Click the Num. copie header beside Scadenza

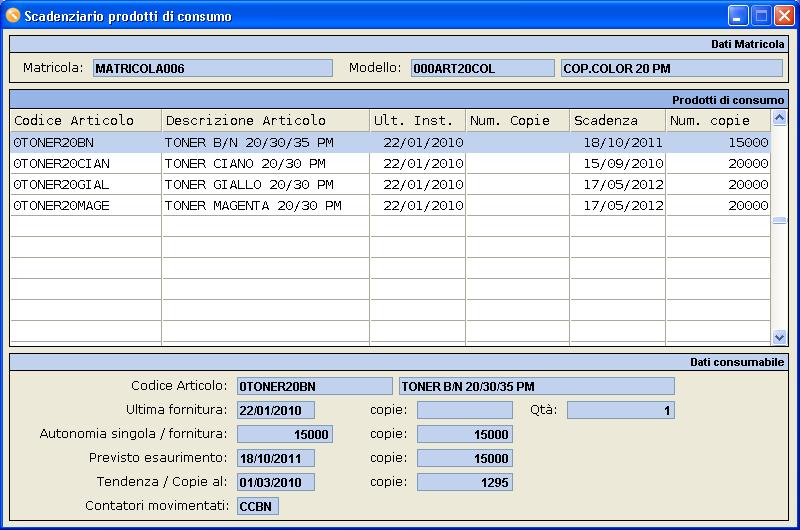click(718, 120)
